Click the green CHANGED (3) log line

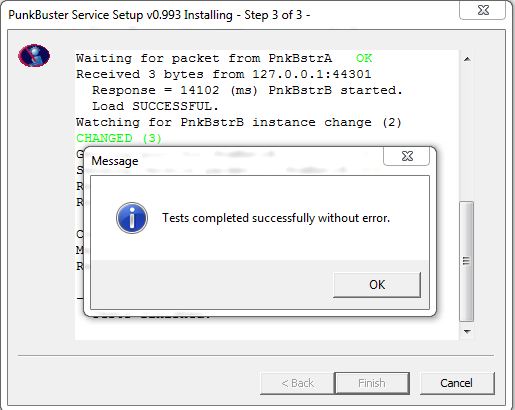119,138
